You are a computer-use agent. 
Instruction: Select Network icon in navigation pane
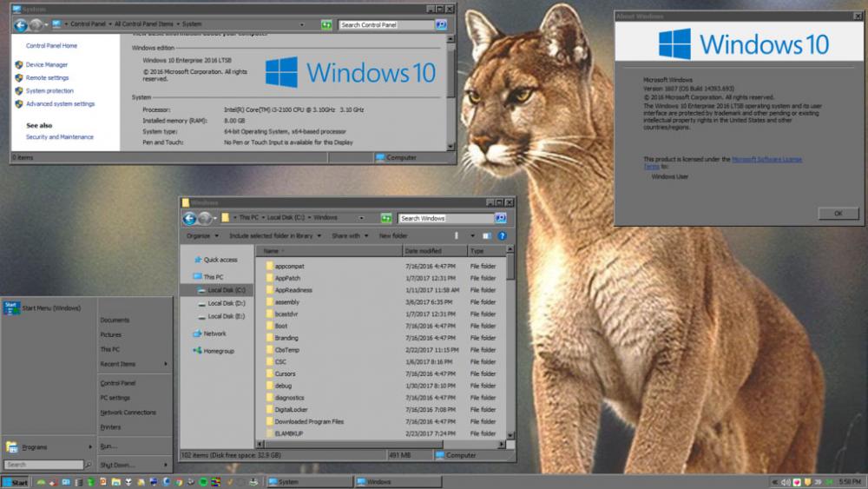196,334
